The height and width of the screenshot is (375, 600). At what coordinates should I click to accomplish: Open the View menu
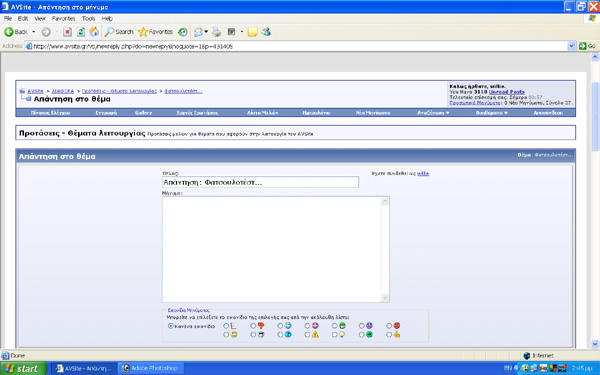[x=40, y=18]
